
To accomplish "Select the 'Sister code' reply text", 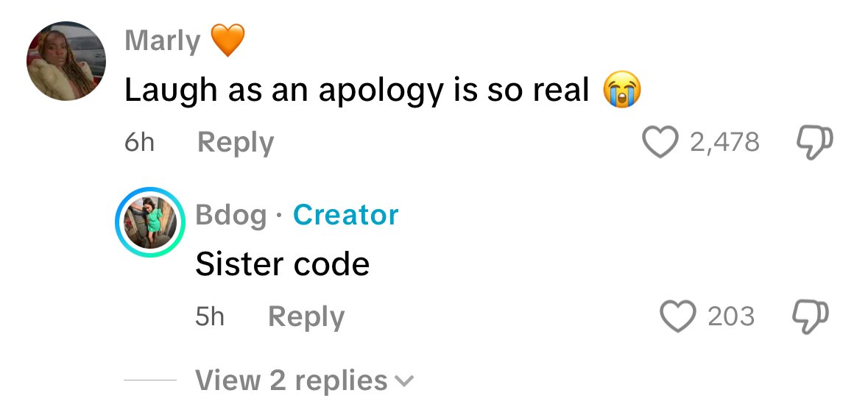I will pos(282,263).
